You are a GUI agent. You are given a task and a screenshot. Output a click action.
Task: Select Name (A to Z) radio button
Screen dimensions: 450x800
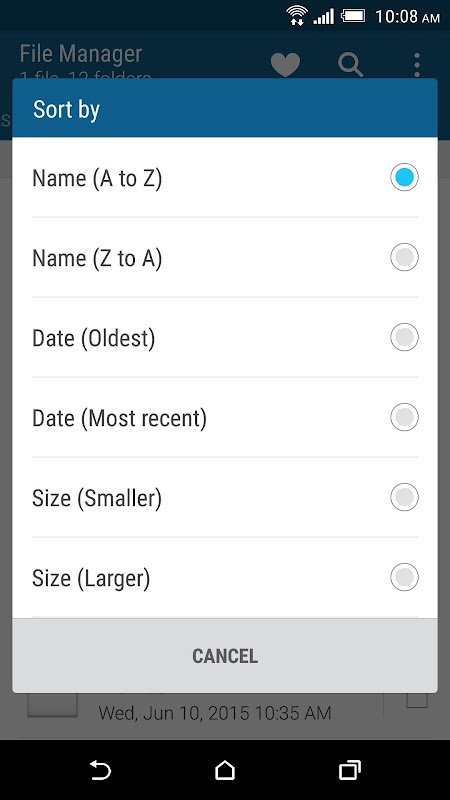point(405,177)
